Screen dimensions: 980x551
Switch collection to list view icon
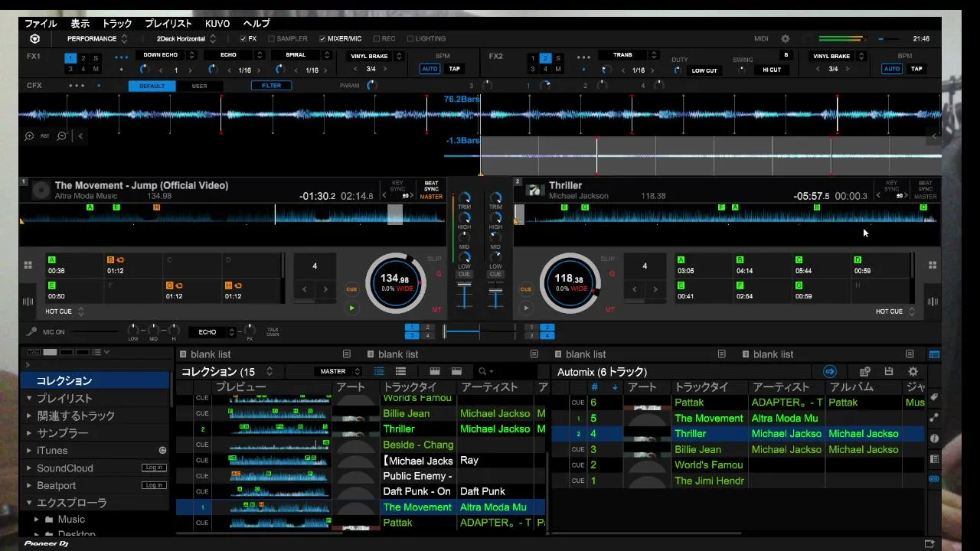(379, 372)
